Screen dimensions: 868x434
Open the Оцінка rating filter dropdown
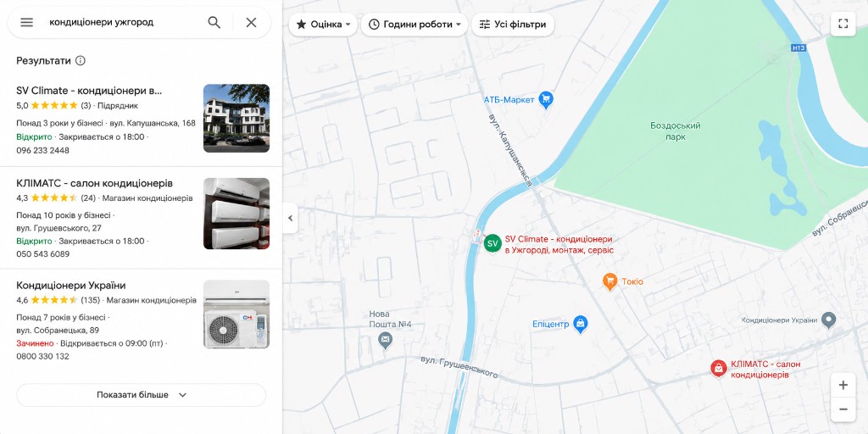pos(323,25)
